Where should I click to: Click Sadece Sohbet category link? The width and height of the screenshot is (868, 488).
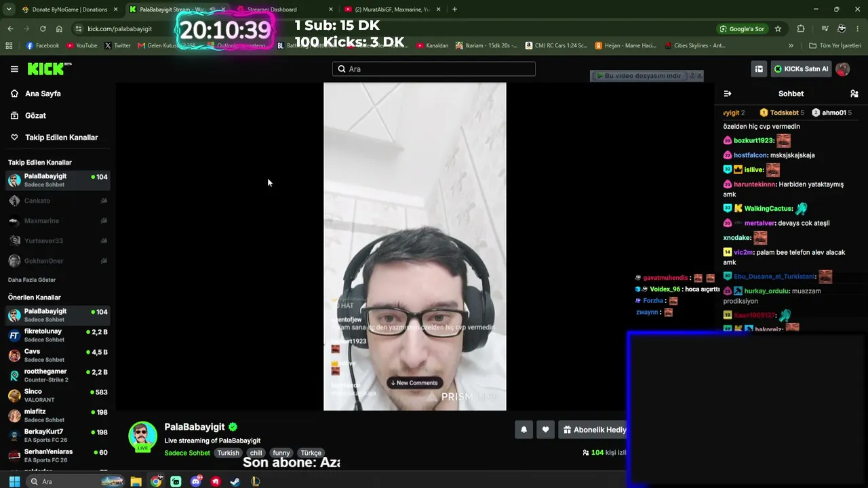(x=187, y=453)
